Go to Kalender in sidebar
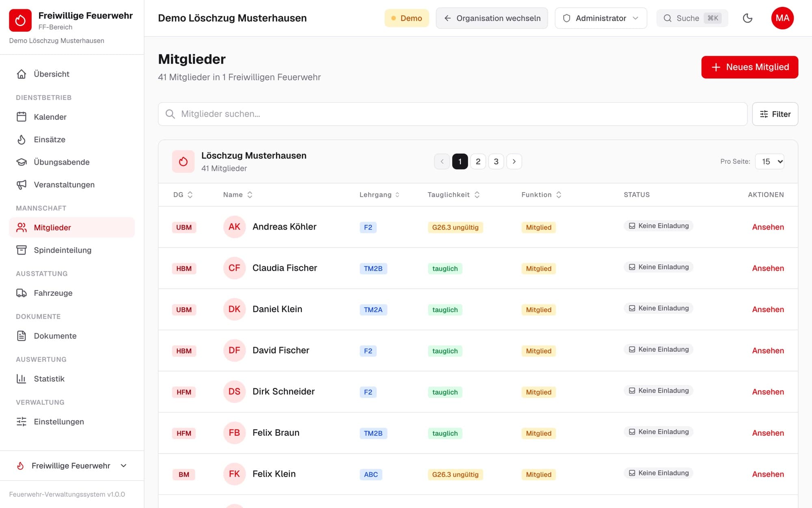812x508 pixels. coord(72,117)
